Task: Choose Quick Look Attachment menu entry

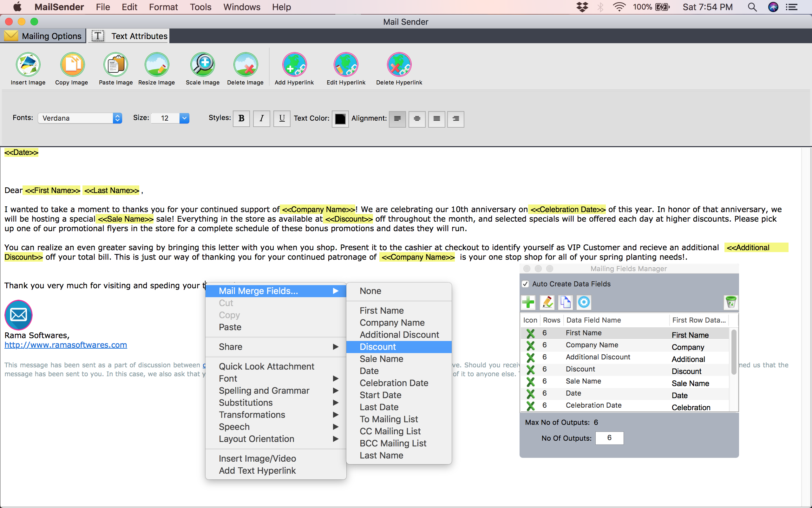Action: pyautogui.click(x=276, y=366)
